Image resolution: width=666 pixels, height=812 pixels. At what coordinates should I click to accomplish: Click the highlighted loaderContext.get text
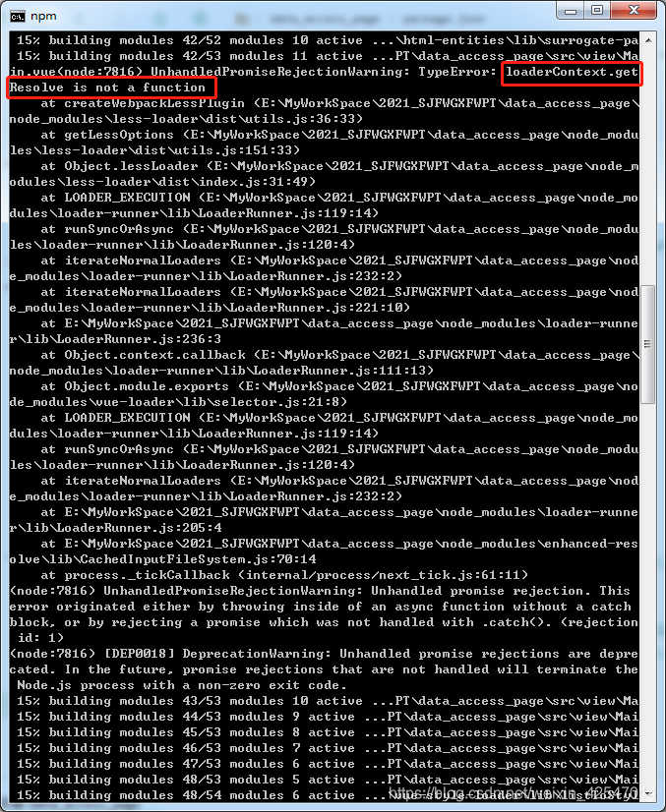pos(572,73)
